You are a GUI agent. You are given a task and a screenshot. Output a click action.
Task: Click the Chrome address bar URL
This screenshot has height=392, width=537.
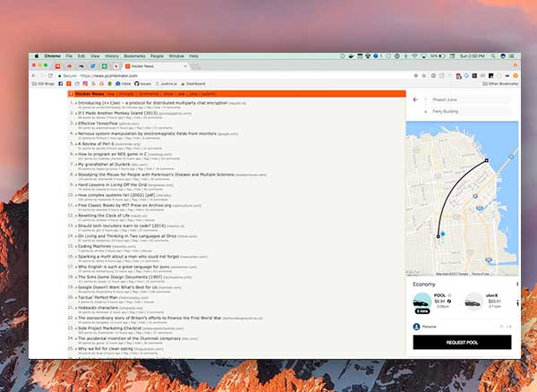[109, 76]
